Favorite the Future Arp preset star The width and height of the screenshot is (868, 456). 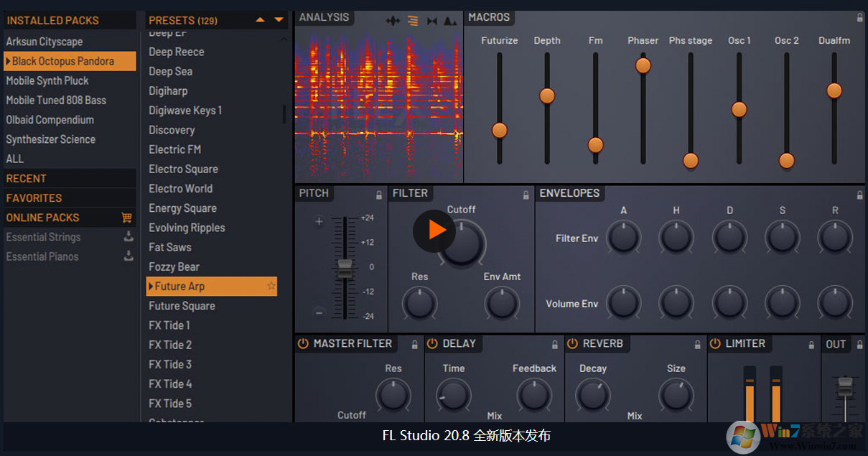[271, 287]
